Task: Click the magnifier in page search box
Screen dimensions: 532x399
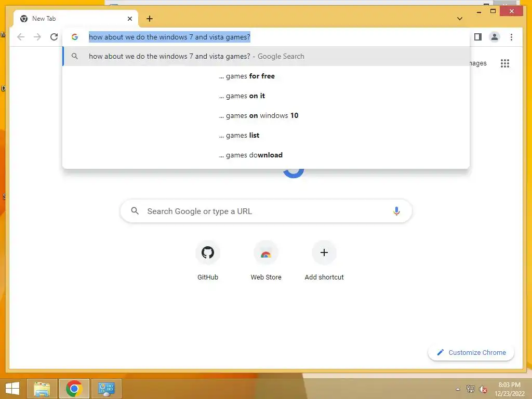Action: pos(135,211)
